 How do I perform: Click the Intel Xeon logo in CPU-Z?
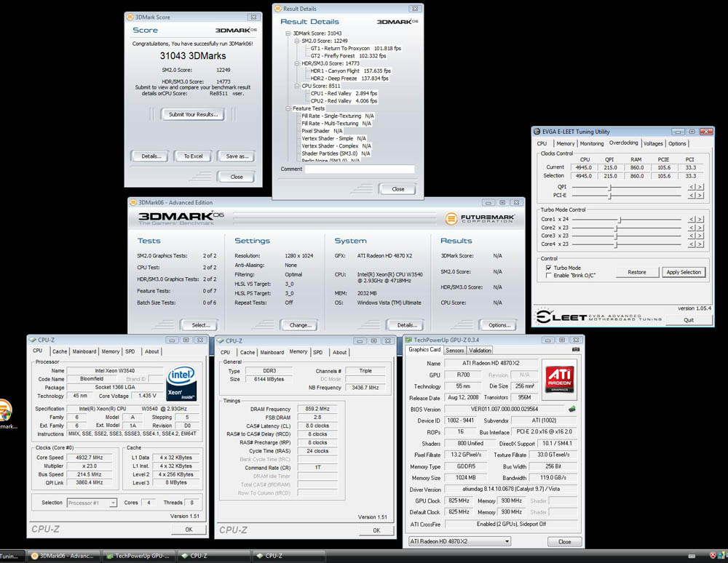click(181, 383)
